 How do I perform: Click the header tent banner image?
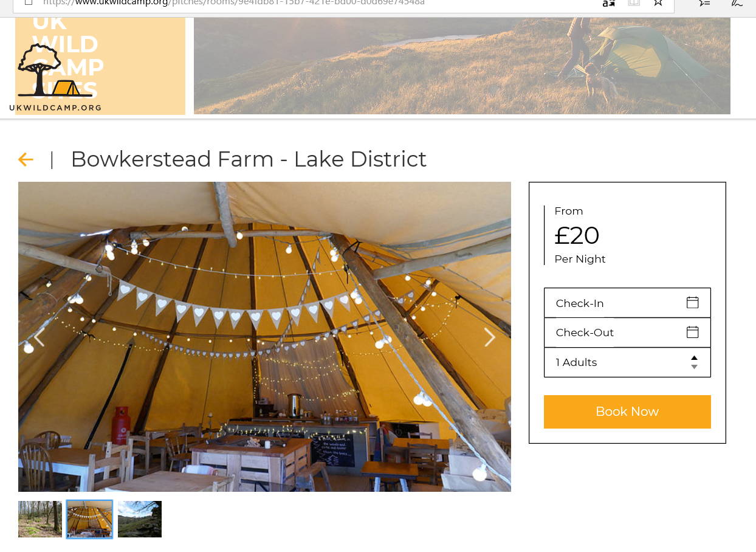pyautogui.click(x=462, y=66)
